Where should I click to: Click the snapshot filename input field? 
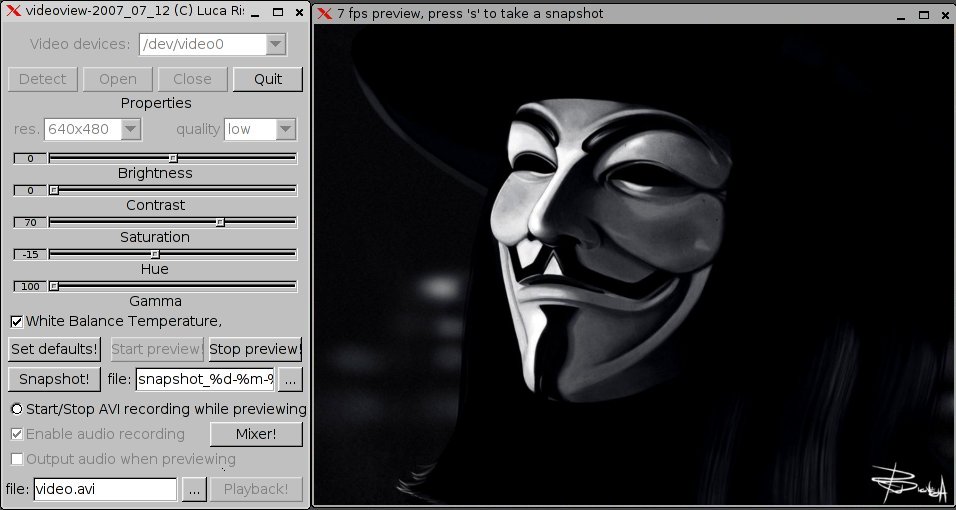click(x=205, y=379)
